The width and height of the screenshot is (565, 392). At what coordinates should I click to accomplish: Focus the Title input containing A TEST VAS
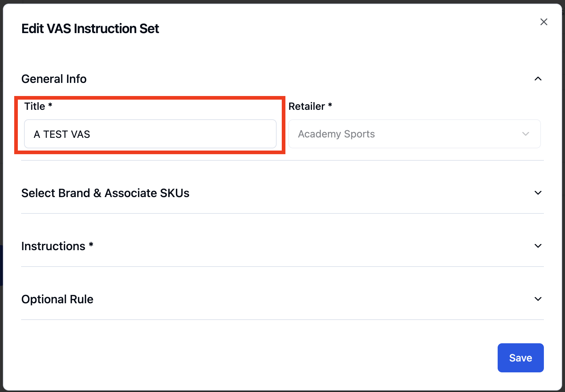pos(150,134)
